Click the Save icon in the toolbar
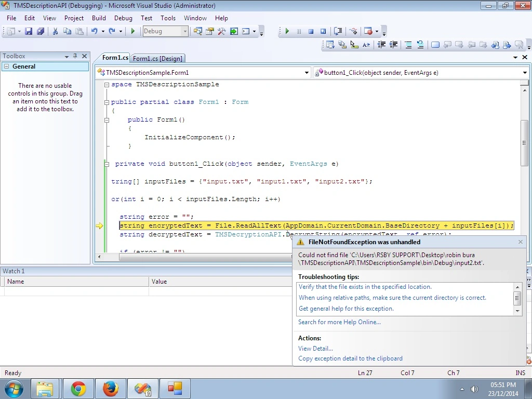Viewport: 532px width, 399px height. (29, 31)
